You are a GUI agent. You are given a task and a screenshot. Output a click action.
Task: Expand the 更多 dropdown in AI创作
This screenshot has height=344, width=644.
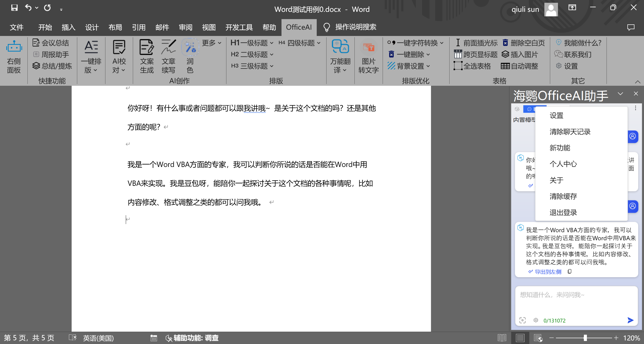pos(212,43)
